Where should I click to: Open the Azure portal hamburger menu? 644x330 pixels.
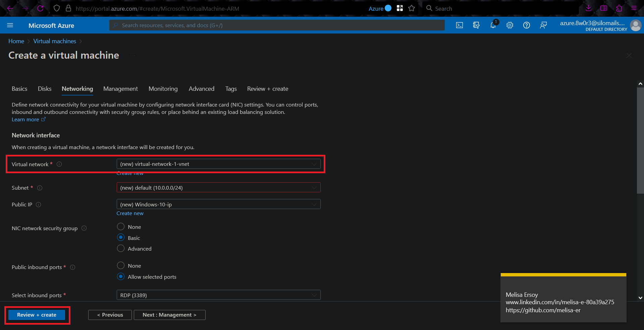[10, 25]
